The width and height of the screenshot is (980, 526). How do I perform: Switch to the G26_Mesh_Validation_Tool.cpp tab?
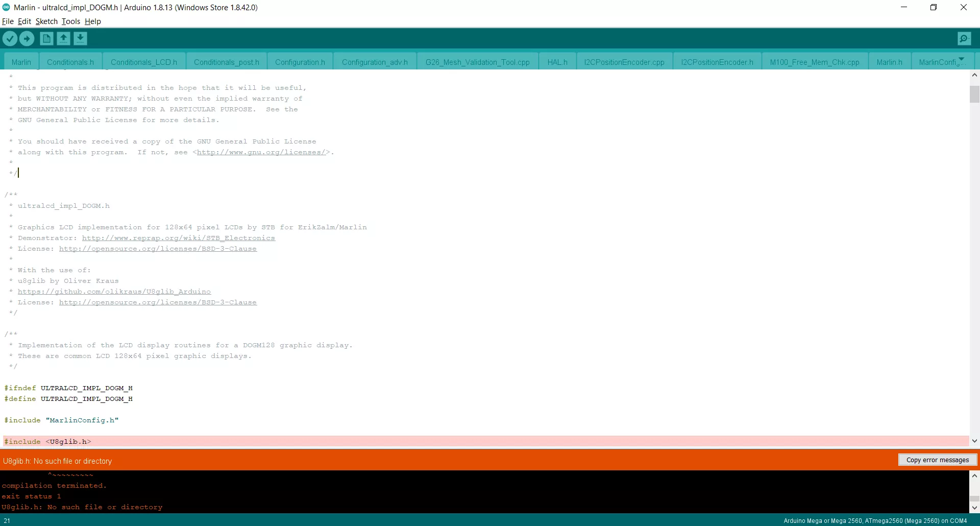point(478,62)
